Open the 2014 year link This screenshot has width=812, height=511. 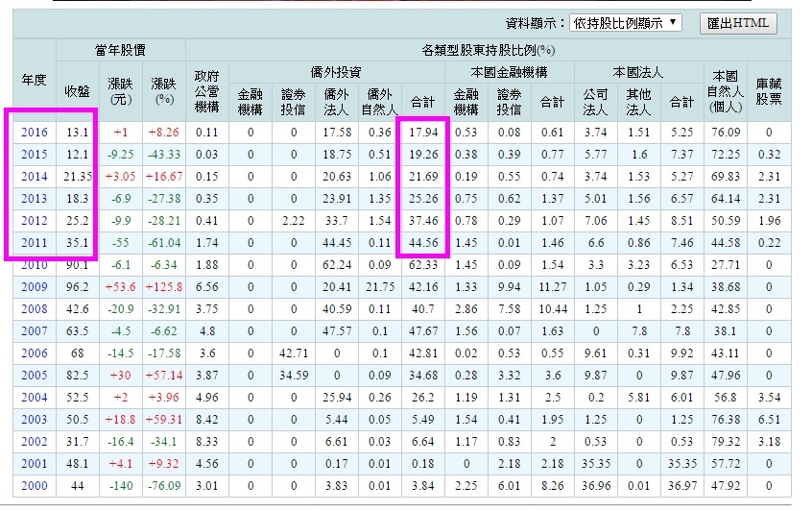tap(35, 176)
